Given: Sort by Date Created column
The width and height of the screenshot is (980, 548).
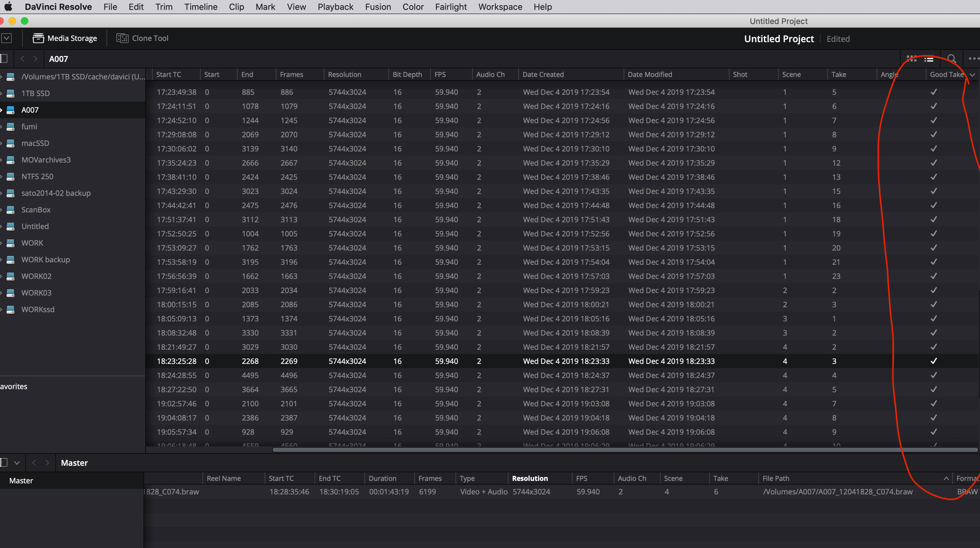Looking at the screenshot, I should pyautogui.click(x=543, y=75).
